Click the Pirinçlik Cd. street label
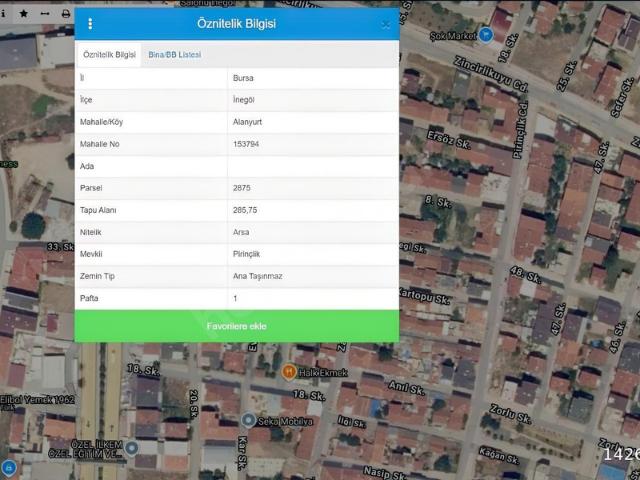The image size is (640, 480). [x=520, y=129]
